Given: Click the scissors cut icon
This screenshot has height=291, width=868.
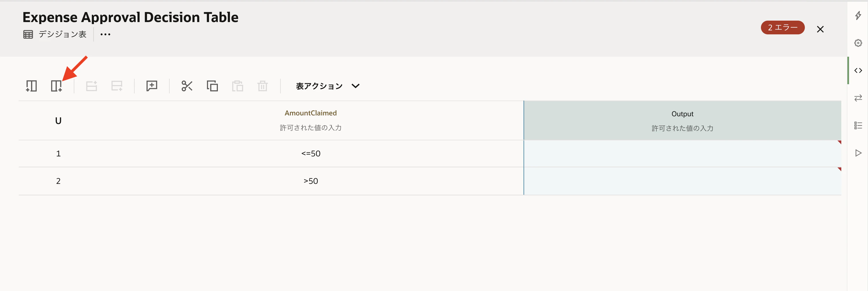Looking at the screenshot, I should 187,86.
